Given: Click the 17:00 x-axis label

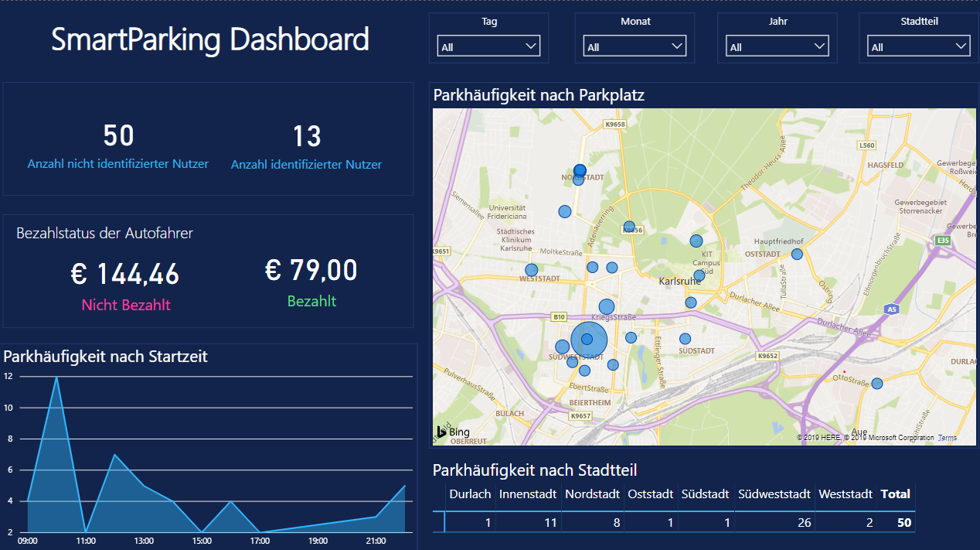Looking at the screenshot, I should click(260, 541).
